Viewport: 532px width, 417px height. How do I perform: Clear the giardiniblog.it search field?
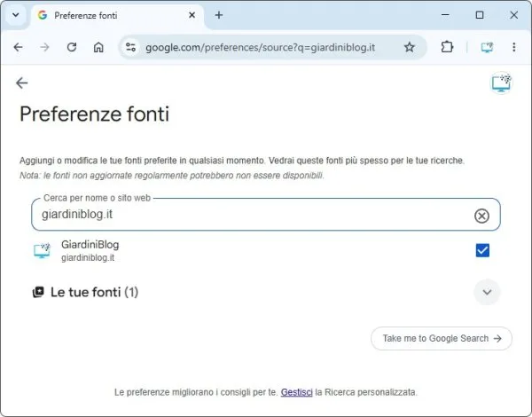pos(481,216)
